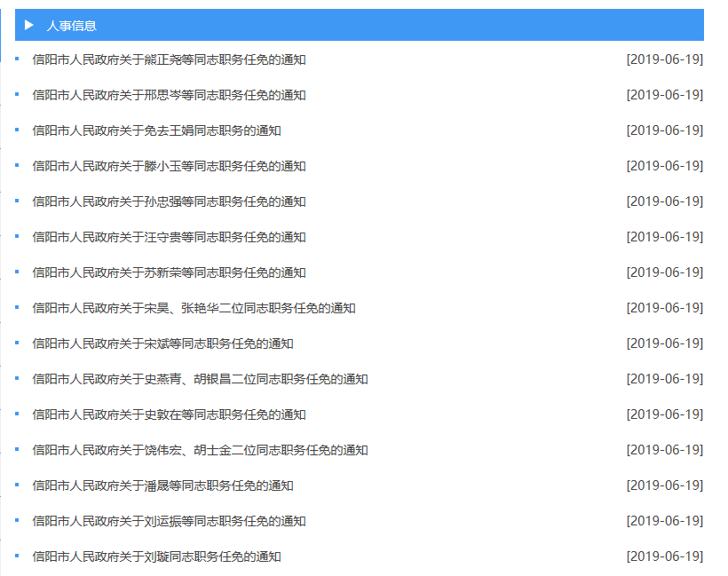Open the notice about 史燕青、胡银昌二位同志

(x=200, y=379)
